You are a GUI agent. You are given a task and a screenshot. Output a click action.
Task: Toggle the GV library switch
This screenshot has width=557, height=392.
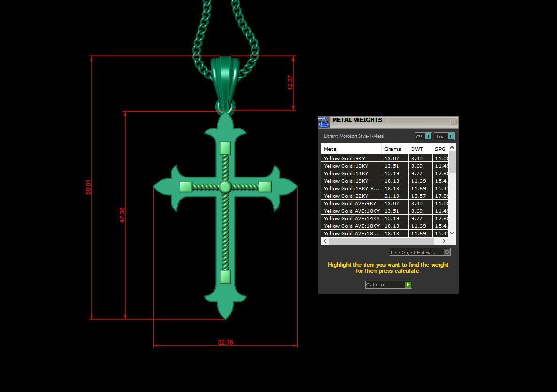(423, 137)
